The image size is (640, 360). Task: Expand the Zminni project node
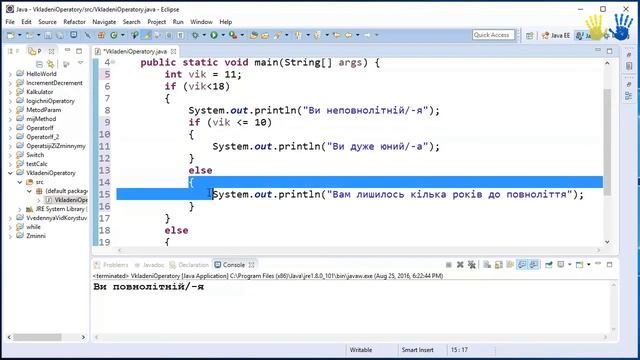pyautogui.click(x=10, y=236)
